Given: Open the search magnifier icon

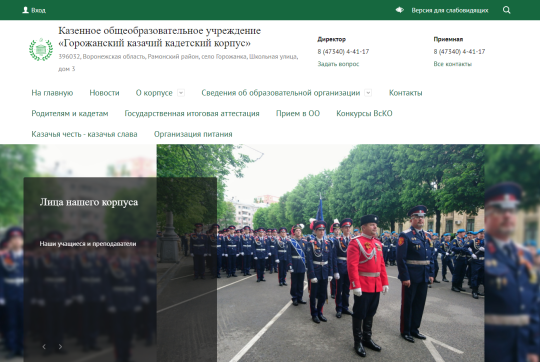Looking at the screenshot, I should coord(507,10).
